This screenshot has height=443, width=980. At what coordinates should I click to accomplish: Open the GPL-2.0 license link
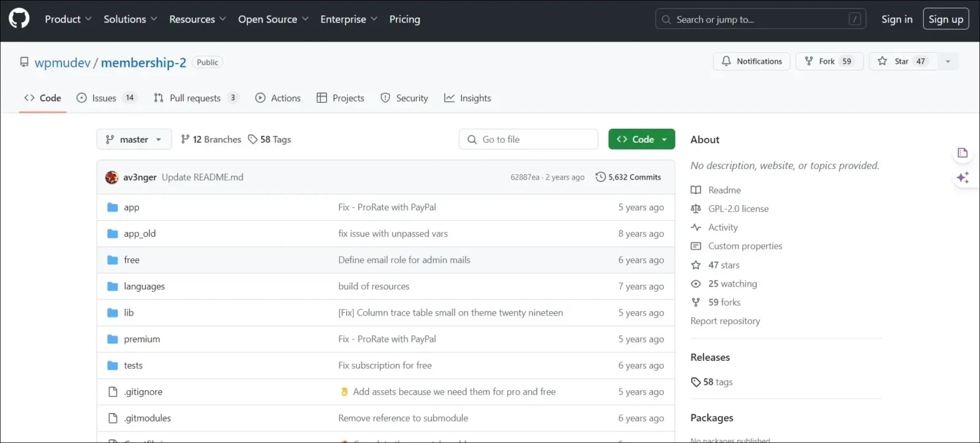pos(738,209)
